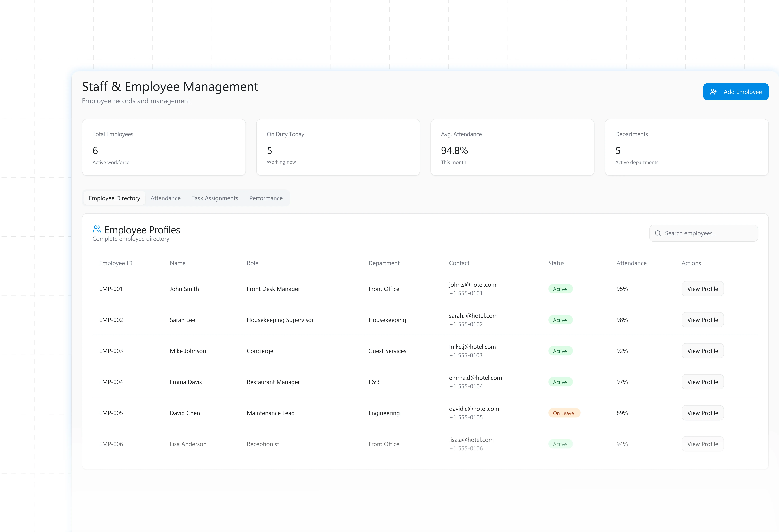This screenshot has height=532, width=779.
Task: Select the Performance tab
Action: point(266,198)
